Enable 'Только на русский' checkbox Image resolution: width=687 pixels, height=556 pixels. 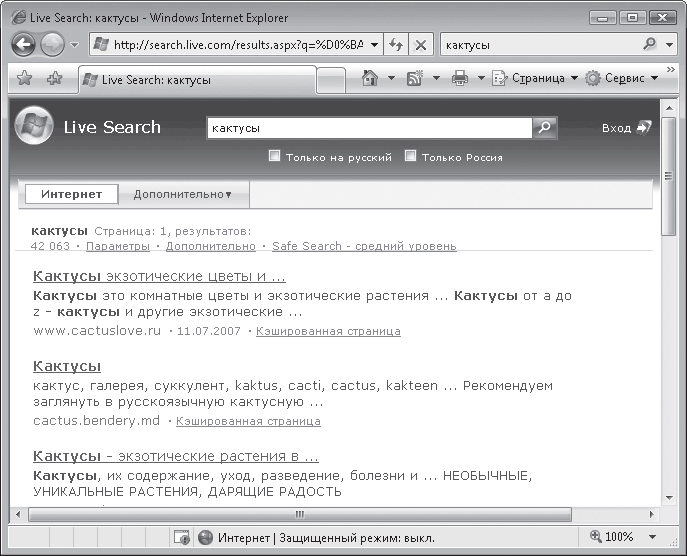pos(275,156)
